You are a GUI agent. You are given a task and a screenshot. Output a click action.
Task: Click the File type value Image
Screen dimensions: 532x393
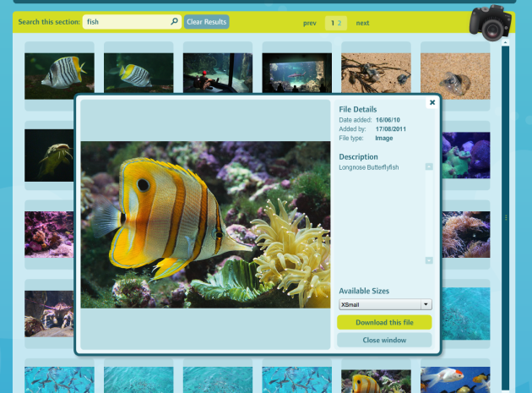(384, 139)
